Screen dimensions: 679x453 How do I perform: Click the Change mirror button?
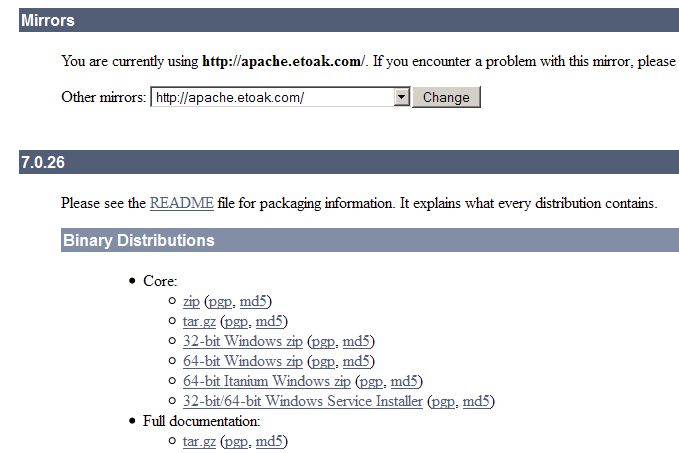(x=446, y=97)
